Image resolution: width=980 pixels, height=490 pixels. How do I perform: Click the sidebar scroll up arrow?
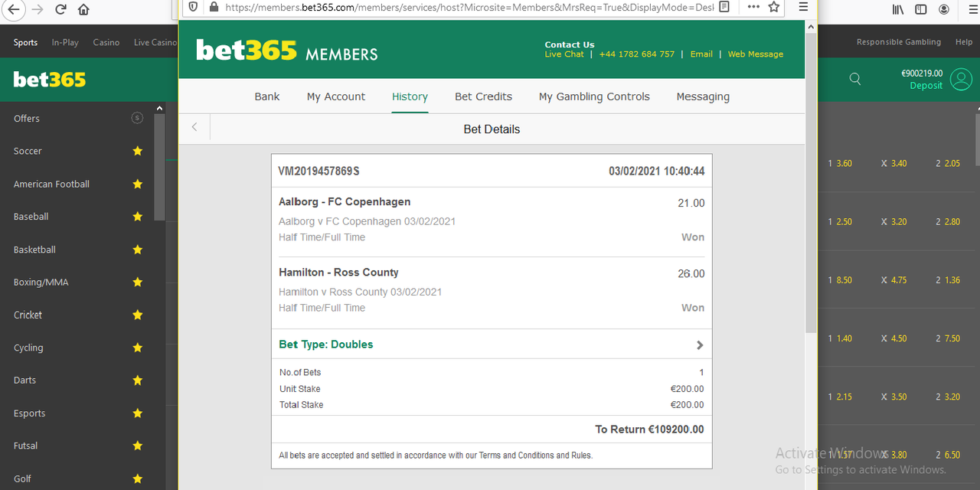[159, 109]
